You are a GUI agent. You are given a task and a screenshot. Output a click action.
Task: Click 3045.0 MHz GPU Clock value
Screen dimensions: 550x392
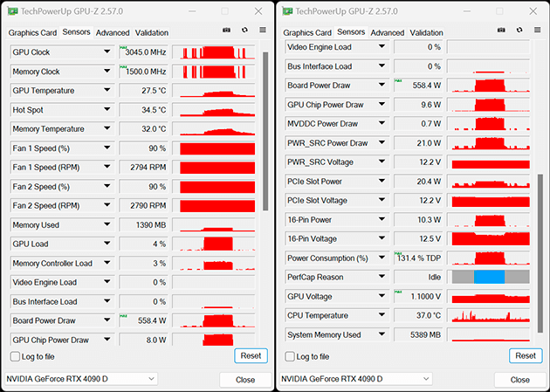point(143,52)
